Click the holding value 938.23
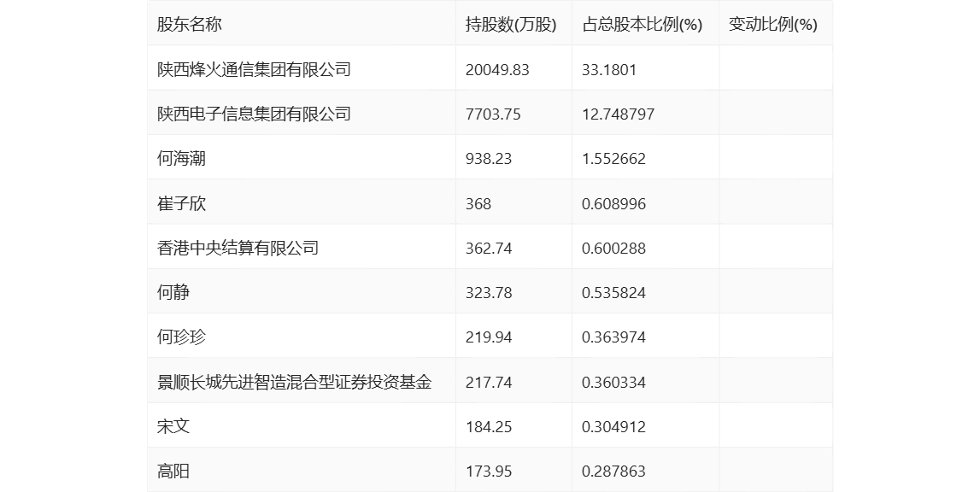This screenshot has width=980, height=492. (x=489, y=159)
